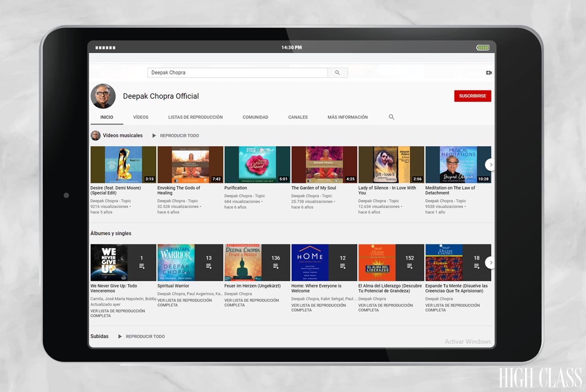Open Meditation on The Law of Detachment thumbnail

(x=458, y=165)
